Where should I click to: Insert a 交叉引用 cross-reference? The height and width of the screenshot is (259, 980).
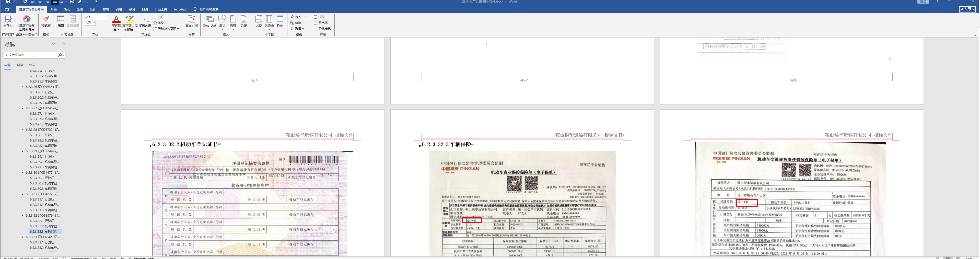click(x=191, y=21)
